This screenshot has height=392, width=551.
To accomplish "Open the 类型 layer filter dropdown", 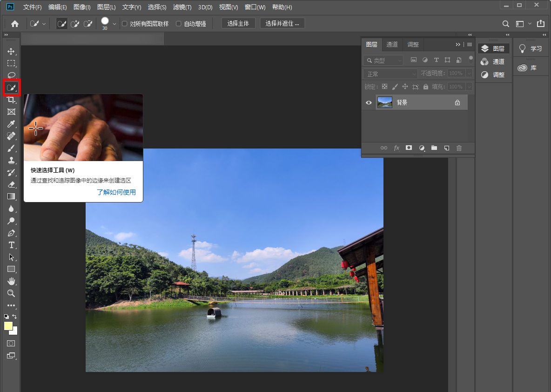I will coord(384,61).
